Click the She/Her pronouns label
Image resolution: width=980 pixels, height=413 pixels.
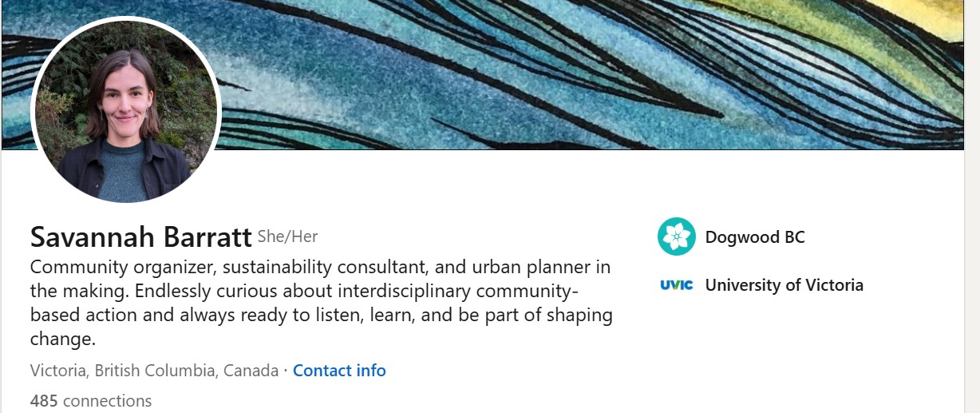point(287,236)
